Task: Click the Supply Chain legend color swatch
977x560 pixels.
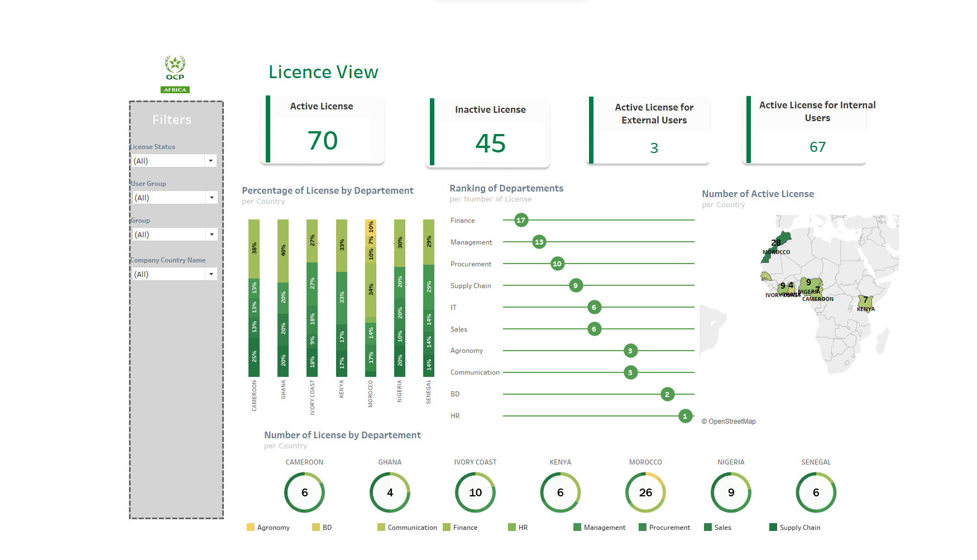Action: [773, 527]
